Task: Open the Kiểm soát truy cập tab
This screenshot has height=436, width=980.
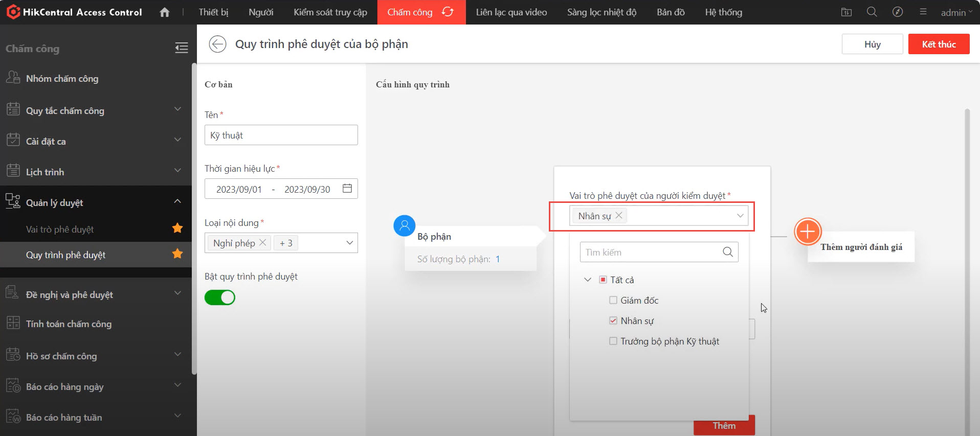Action: 330,12
